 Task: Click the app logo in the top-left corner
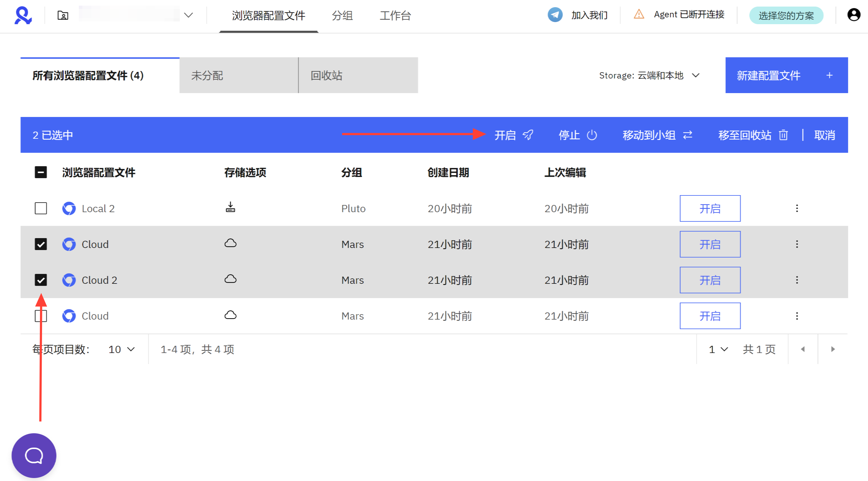tap(23, 16)
